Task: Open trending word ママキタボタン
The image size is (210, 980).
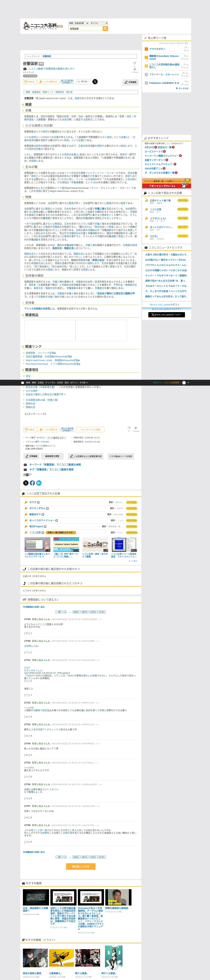Action: (157, 49)
